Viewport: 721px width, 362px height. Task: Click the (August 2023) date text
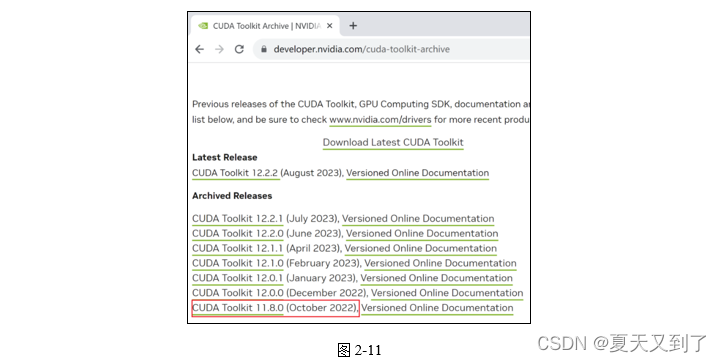[x=311, y=173]
